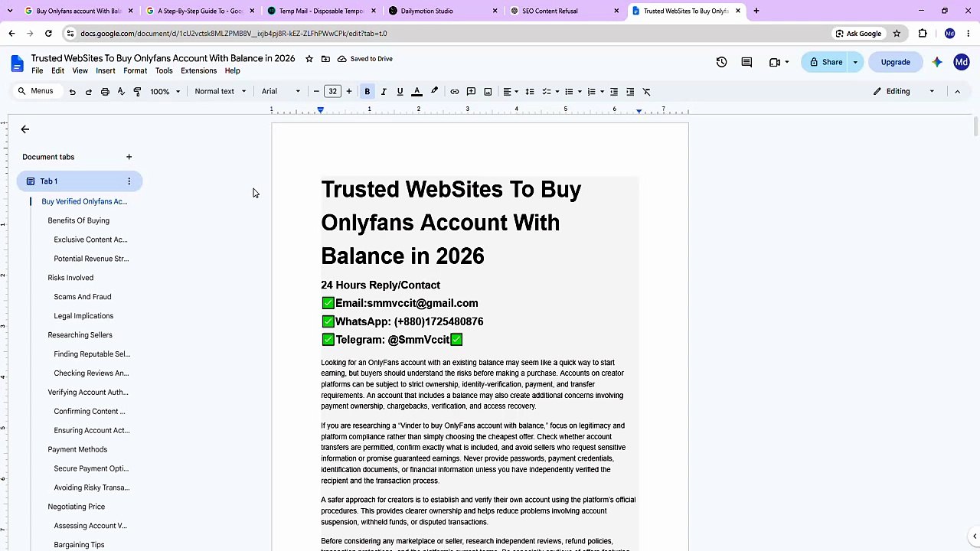Open the text color picker
Screen dimensions: 980x551
pos(416,92)
